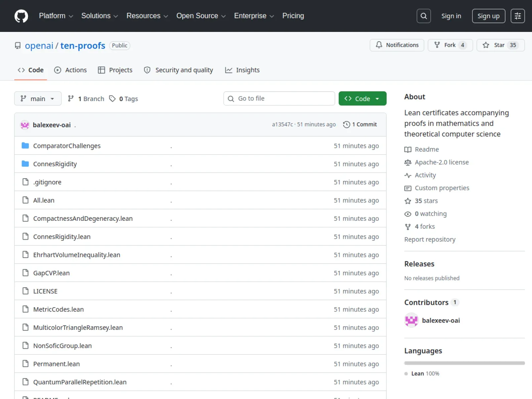Image resolution: width=532 pixels, height=399 pixels.
Task: Click balexeev-oai avatar under Contributors
Action: (x=411, y=320)
